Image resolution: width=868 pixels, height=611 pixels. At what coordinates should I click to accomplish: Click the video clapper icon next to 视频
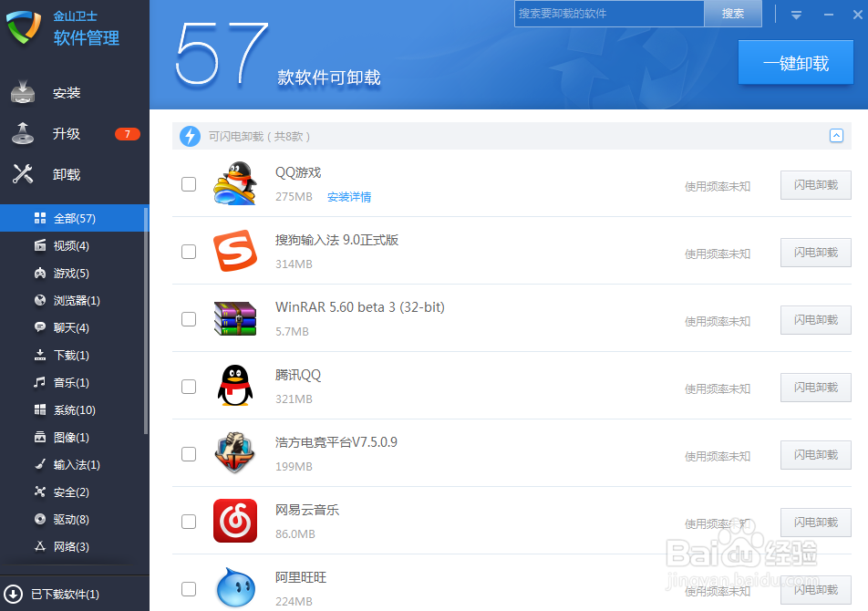coord(40,245)
